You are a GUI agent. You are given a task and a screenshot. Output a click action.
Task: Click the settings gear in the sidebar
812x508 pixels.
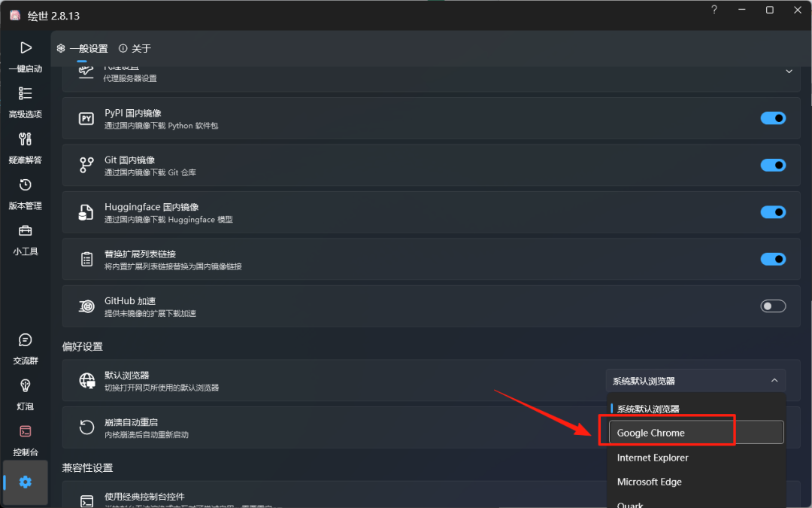coord(26,482)
